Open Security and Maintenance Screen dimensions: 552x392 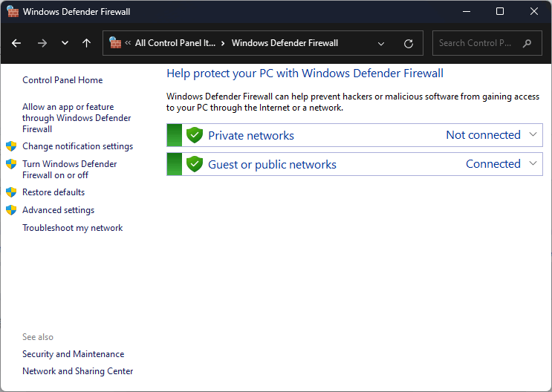pos(73,354)
